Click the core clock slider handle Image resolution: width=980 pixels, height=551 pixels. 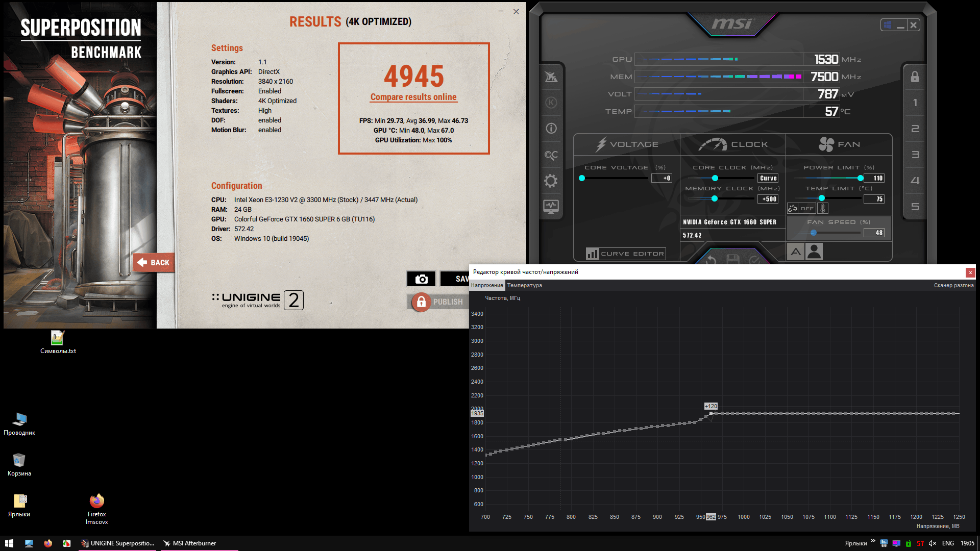715,178
